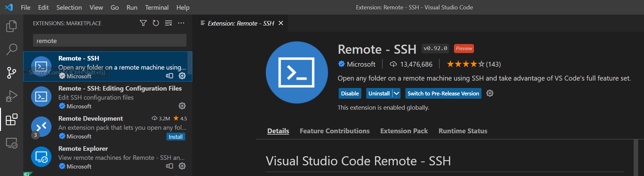This screenshot has width=644, height=176.
Task: Close the Extension: Remote - SSH tab
Action: 281,23
